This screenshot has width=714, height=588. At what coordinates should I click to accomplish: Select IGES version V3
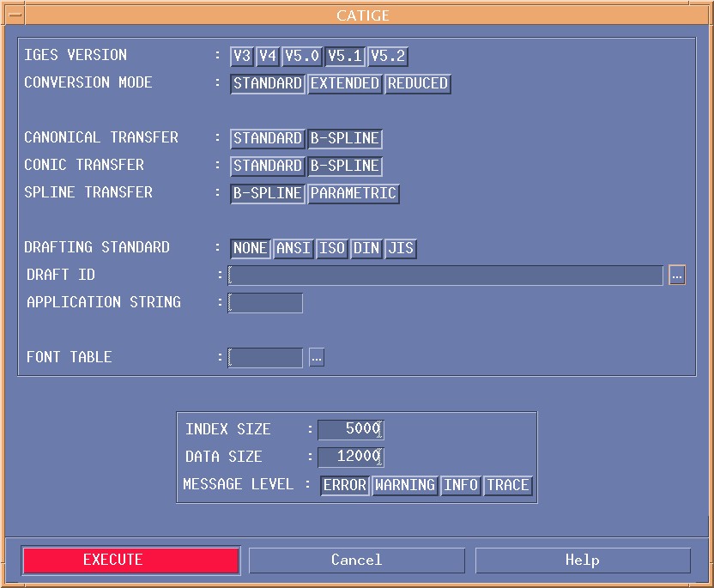pos(242,56)
